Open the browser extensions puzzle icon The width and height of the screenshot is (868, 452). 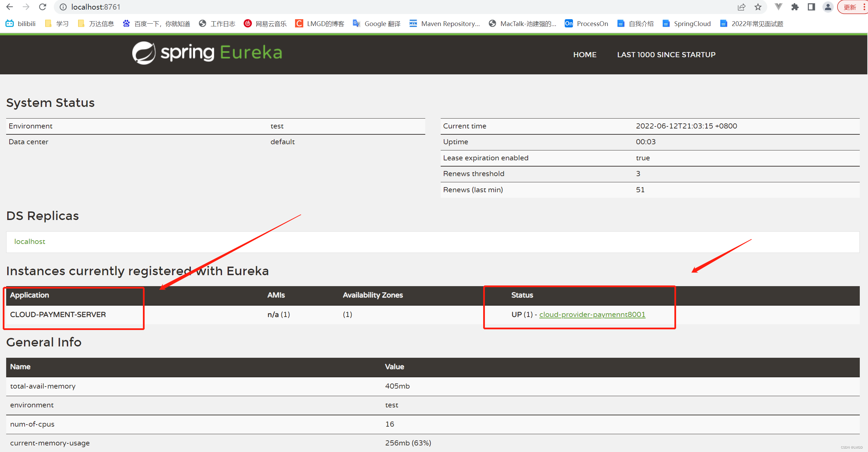point(795,7)
